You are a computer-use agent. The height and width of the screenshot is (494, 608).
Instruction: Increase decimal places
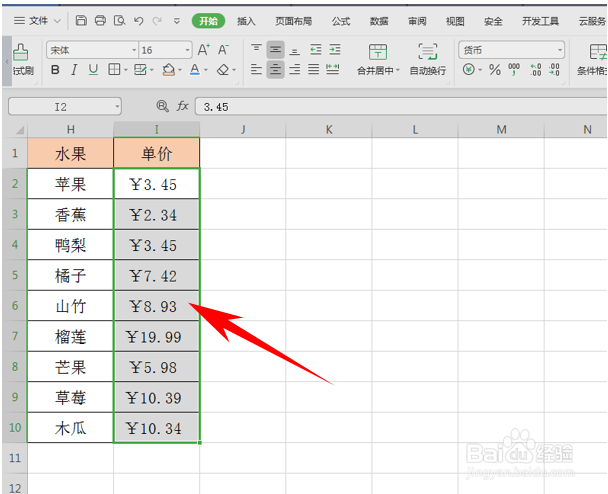(x=536, y=70)
